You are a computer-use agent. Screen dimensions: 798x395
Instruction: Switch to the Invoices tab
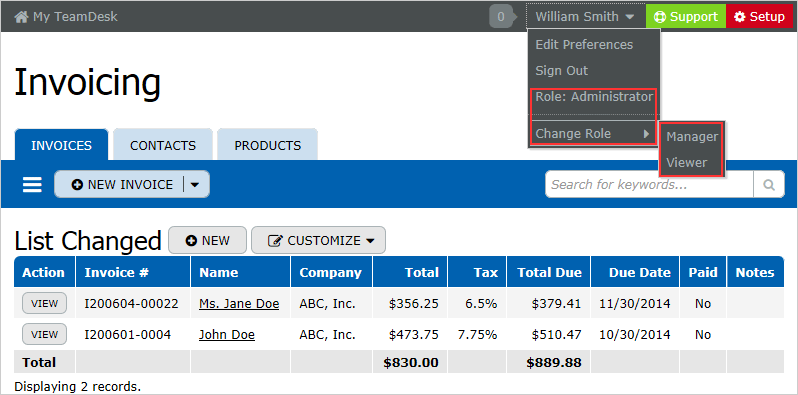click(x=62, y=146)
